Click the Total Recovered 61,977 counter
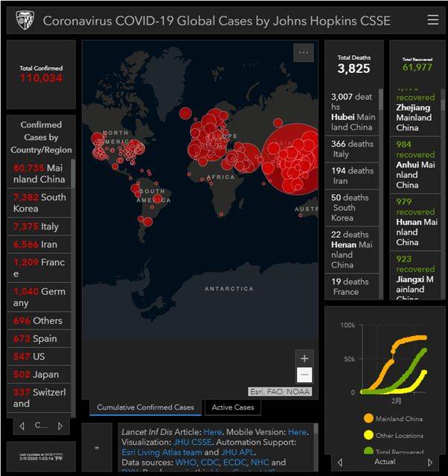This screenshot has height=476, width=448. coord(417,65)
